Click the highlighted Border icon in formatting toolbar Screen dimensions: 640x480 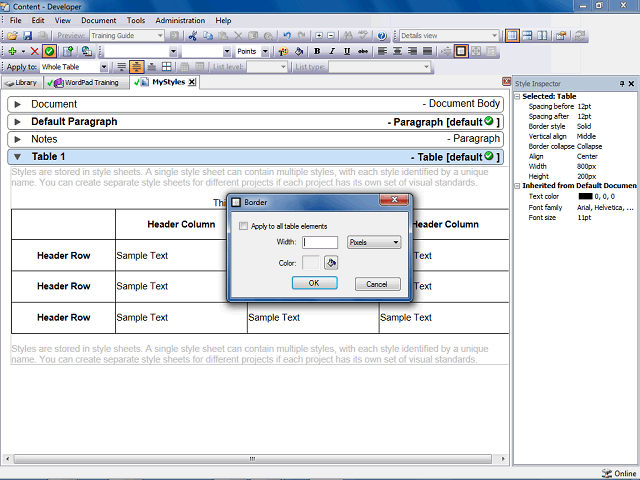pos(461,51)
